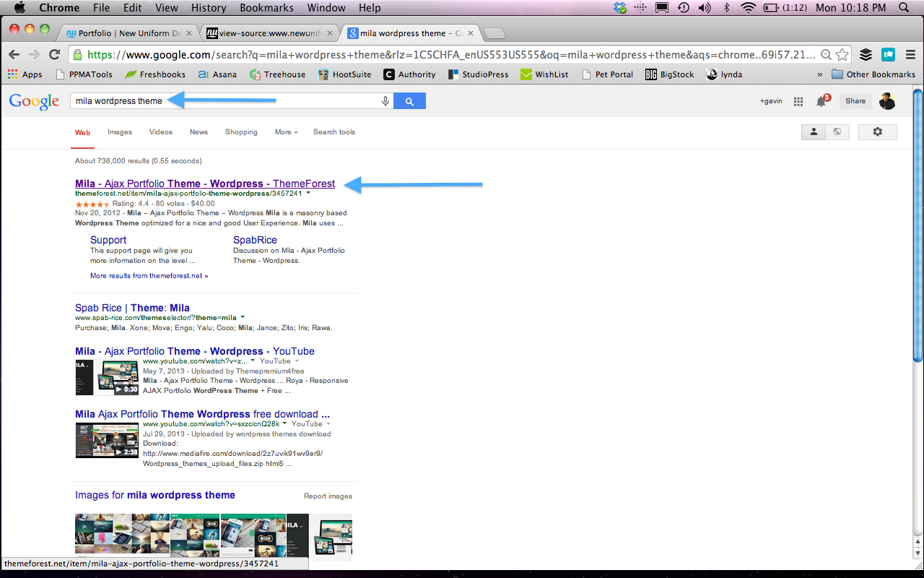The image size is (924, 578).
Task: Open the Spab Rice Theme: Mila result
Action: click(132, 308)
